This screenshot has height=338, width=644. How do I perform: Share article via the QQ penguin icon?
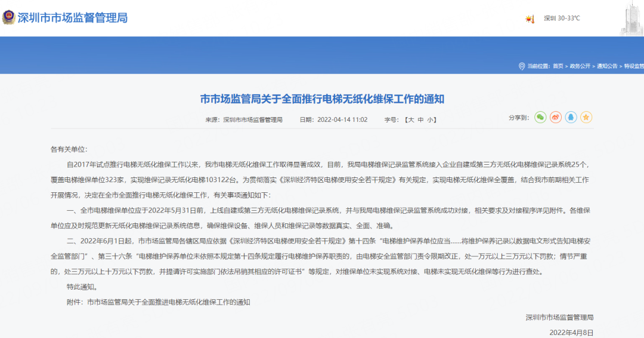[x=571, y=118]
